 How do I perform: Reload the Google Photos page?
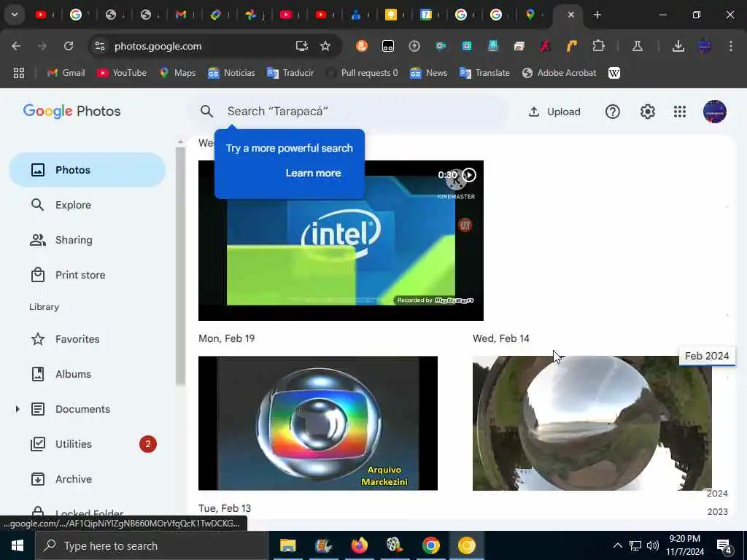(69, 46)
